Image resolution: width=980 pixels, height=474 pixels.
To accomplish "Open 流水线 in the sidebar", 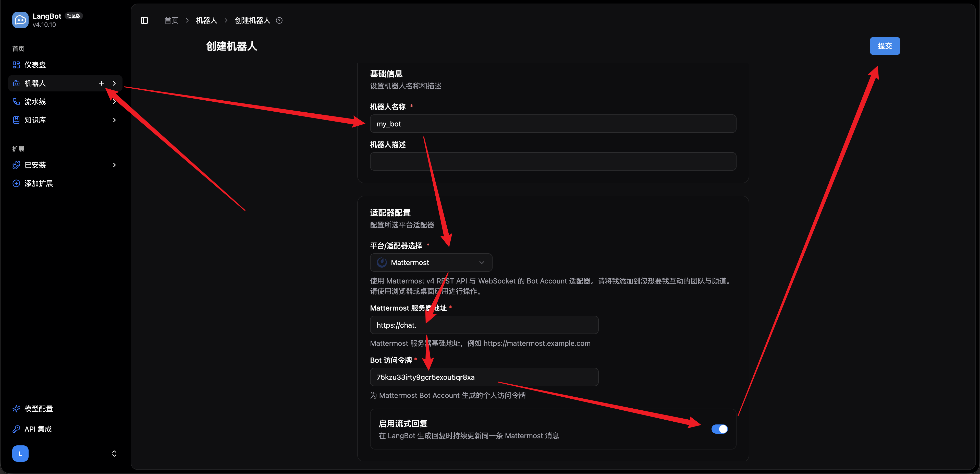I will pos(65,102).
